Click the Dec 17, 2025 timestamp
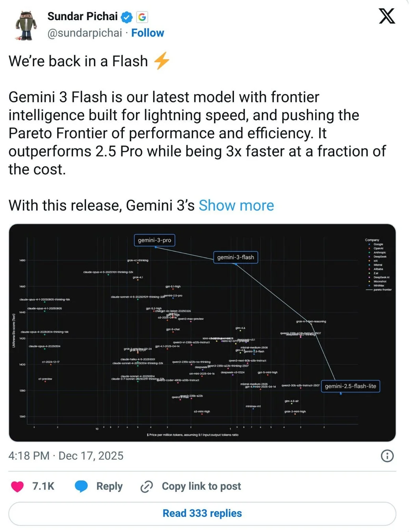This screenshot has height=532, width=414. [x=91, y=456]
